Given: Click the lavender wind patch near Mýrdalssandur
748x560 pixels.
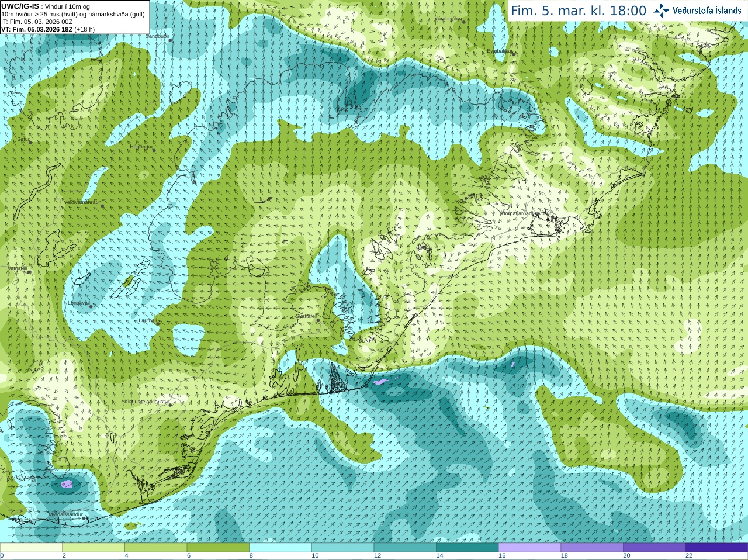Looking at the screenshot, I should [x=67, y=484].
